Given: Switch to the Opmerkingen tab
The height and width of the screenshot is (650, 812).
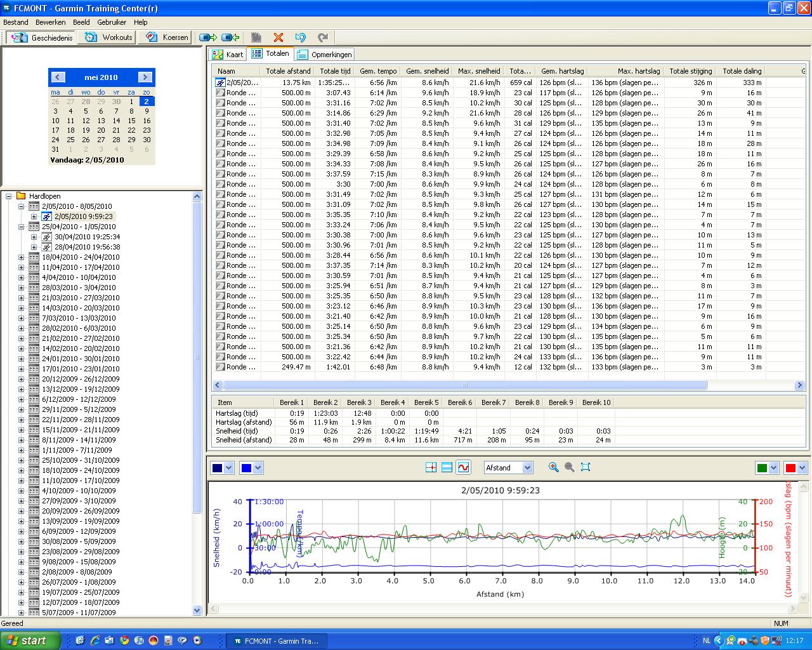Looking at the screenshot, I should tap(324, 55).
